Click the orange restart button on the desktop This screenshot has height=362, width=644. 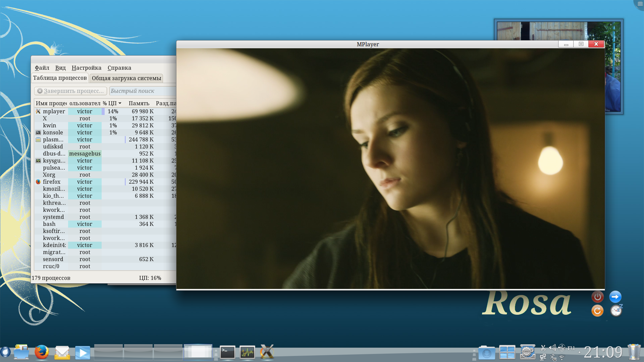coord(597,311)
